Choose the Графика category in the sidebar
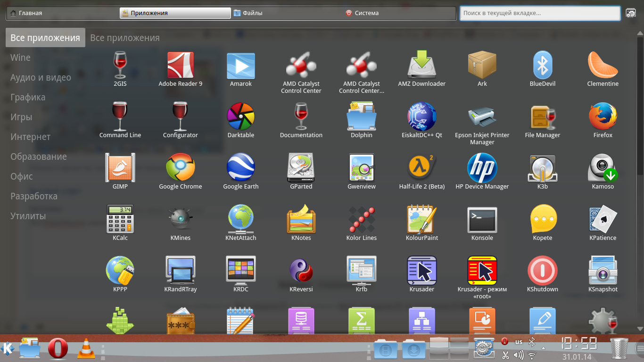644x362 pixels. coord(28,98)
